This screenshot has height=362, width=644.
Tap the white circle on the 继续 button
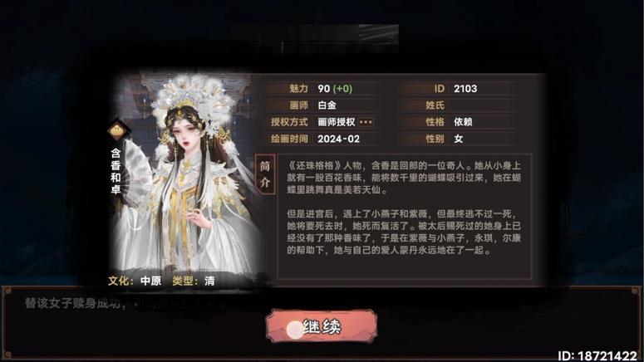[294, 329]
